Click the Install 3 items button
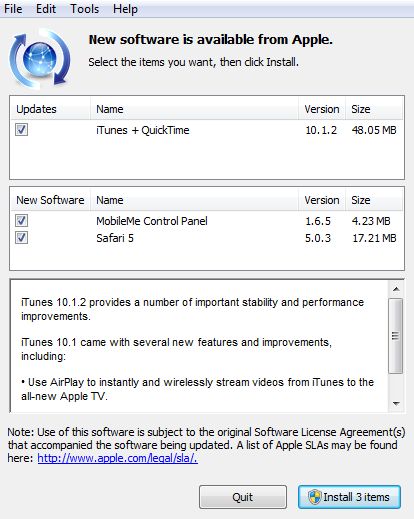This screenshot has height=519, width=414. click(349, 497)
